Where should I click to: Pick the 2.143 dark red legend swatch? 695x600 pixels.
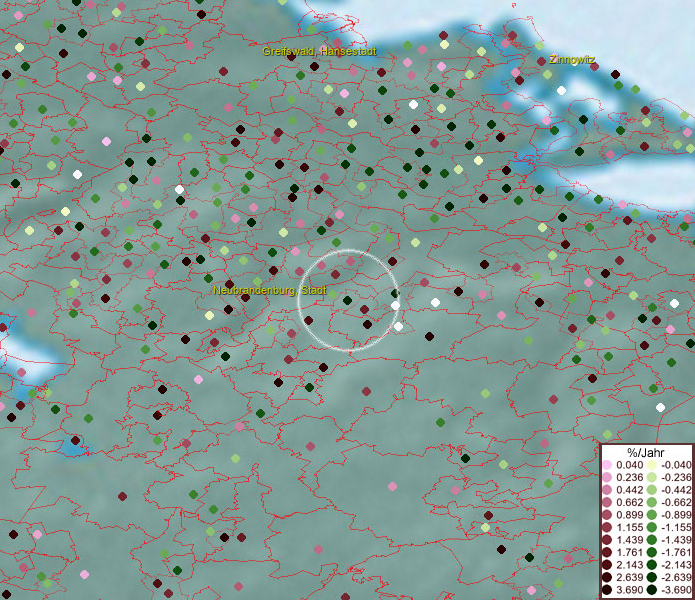[x=607, y=565]
